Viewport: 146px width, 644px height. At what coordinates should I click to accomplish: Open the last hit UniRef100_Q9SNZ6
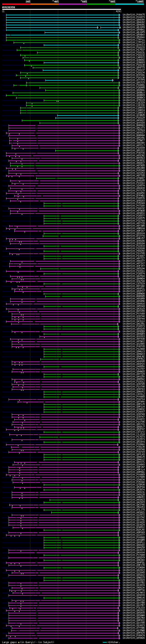[x=133, y=638]
